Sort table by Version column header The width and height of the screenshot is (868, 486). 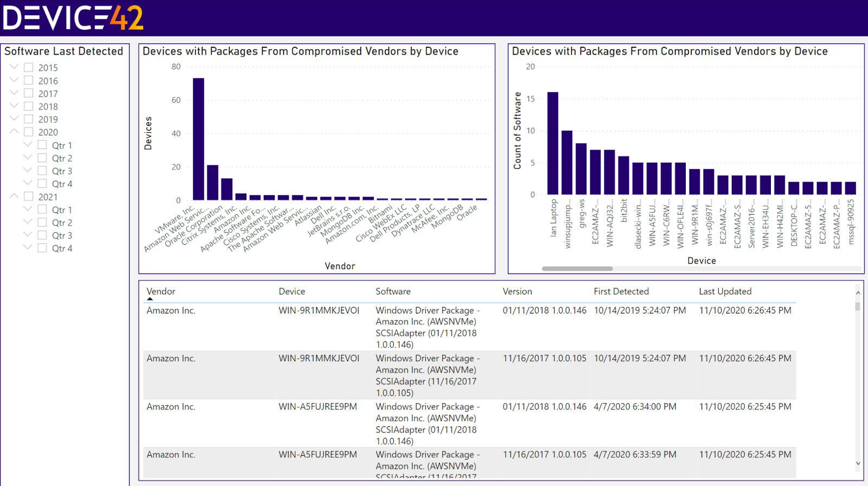[518, 291]
